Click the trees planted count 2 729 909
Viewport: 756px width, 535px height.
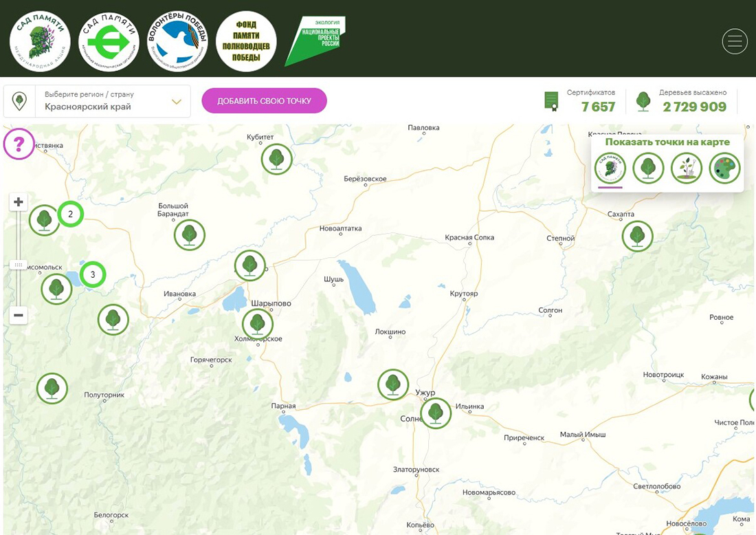(x=694, y=107)
